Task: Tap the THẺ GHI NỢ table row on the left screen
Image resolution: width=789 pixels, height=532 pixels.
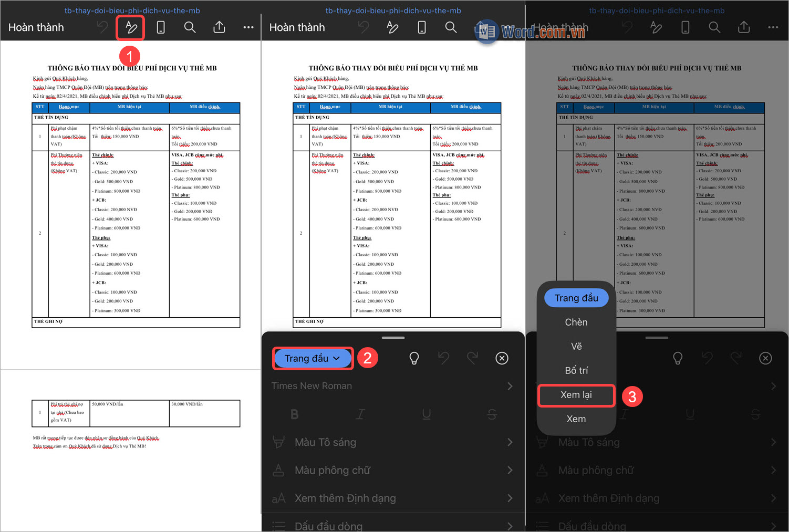Action: click(136, 322)
